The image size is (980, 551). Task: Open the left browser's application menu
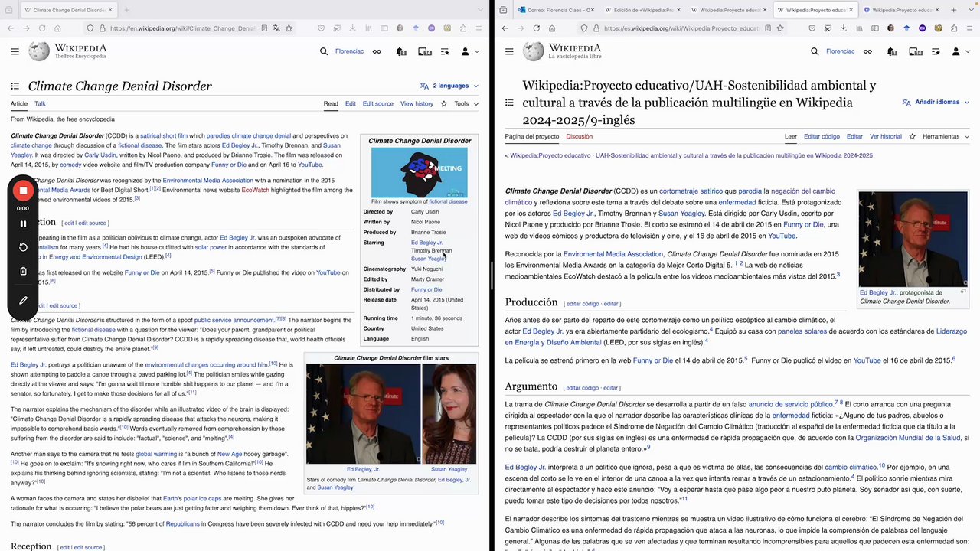pyautogui.click(x=479, y=28)
